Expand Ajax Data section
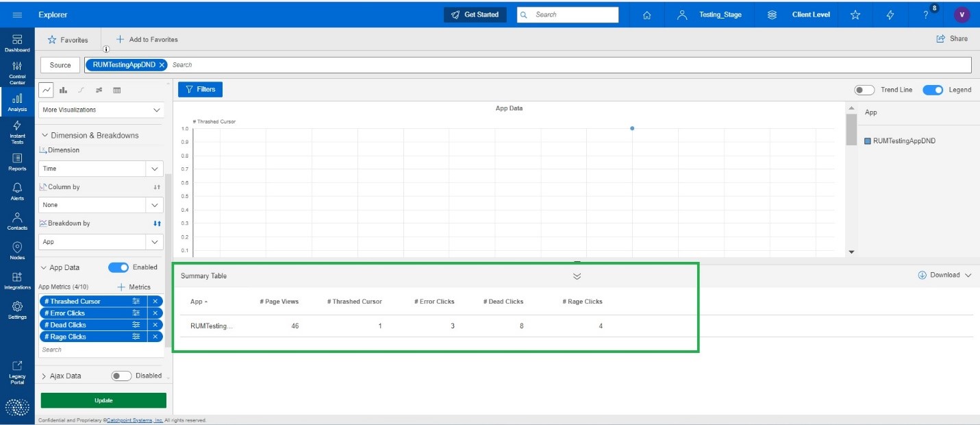 (44, 376)
